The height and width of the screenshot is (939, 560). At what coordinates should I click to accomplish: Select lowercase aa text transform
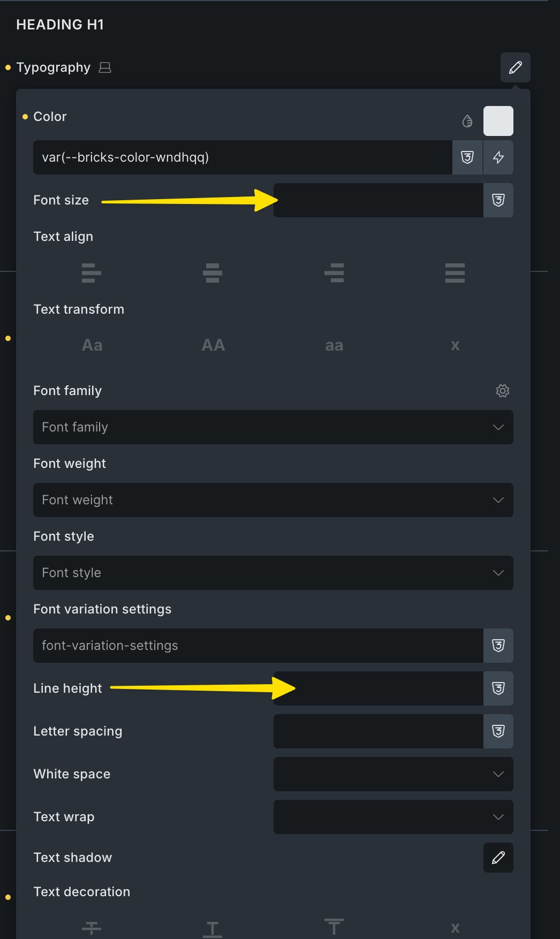pyautogui.click(x=334, y=345)
